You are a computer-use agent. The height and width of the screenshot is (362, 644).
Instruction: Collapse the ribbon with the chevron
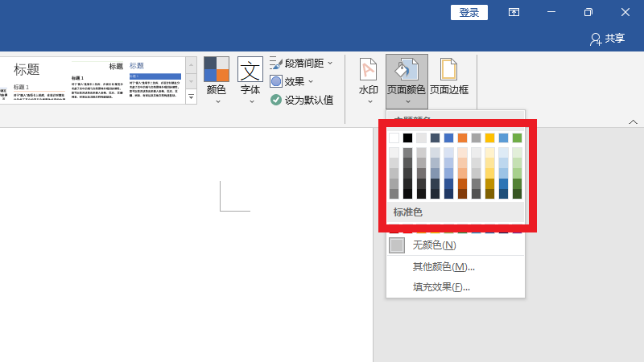pyautogui.click(x=633, y=122)
